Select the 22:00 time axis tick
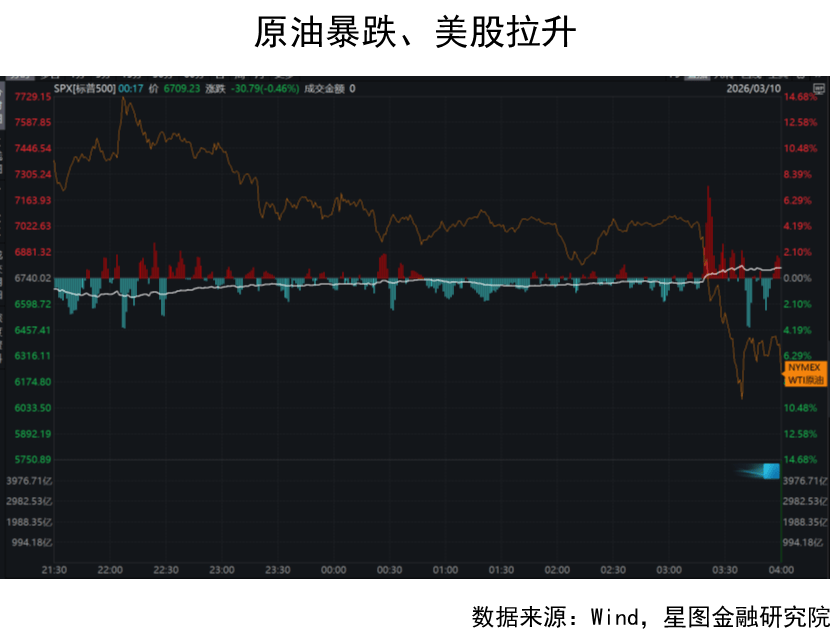The width and height of the screenshot is (830, 640). click(110, 570)
